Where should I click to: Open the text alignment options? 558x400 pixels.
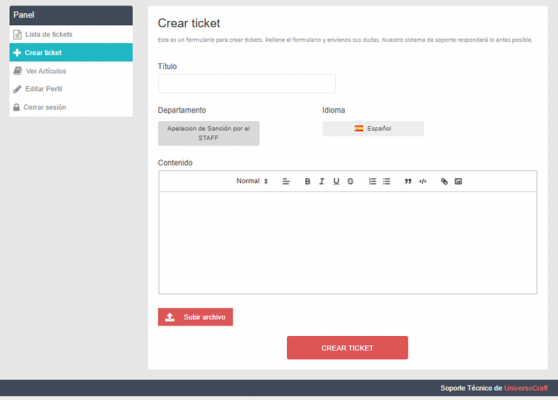(x=286, y=181)
